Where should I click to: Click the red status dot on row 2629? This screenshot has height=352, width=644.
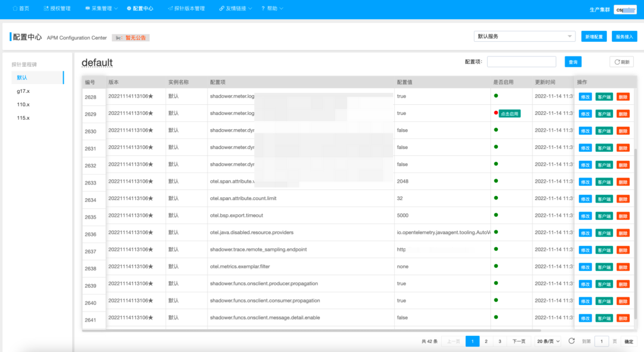coord(496,113)
